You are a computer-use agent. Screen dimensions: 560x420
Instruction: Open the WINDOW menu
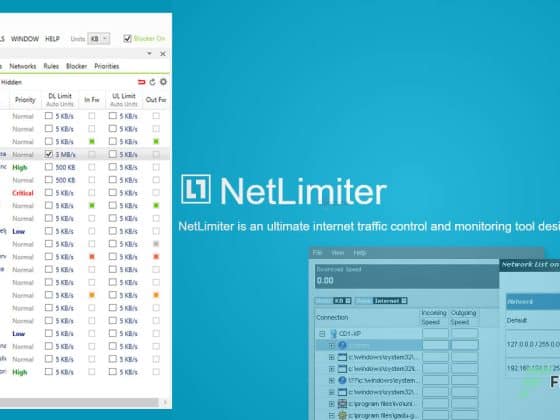(25, 39)
